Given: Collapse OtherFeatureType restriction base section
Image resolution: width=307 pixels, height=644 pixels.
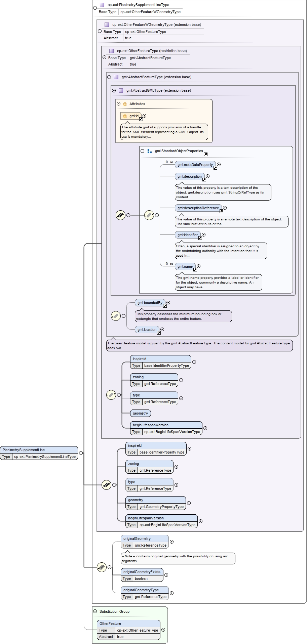Looking at the screenshot, I should (x=104, y=57).
